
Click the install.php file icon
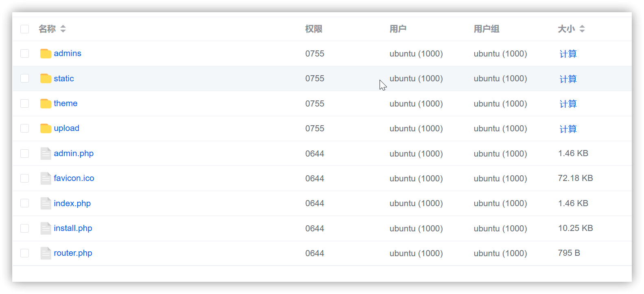(46, 228)
